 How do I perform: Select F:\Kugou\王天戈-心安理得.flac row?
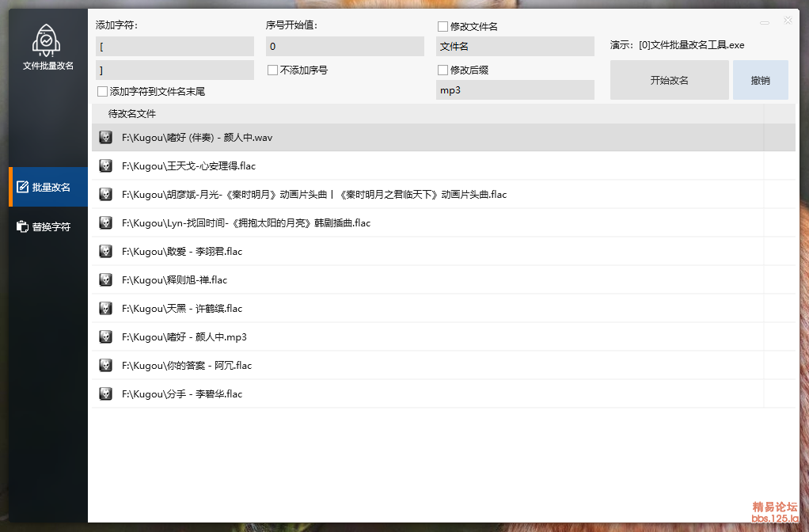point(444,165)
